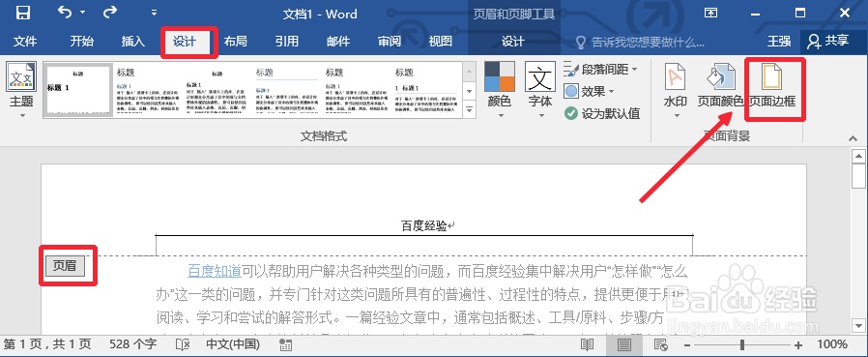Image resolution: width=868 pixels, height=357 pixels.
Task: Click zoom out minus button
Action: (687, 344)
